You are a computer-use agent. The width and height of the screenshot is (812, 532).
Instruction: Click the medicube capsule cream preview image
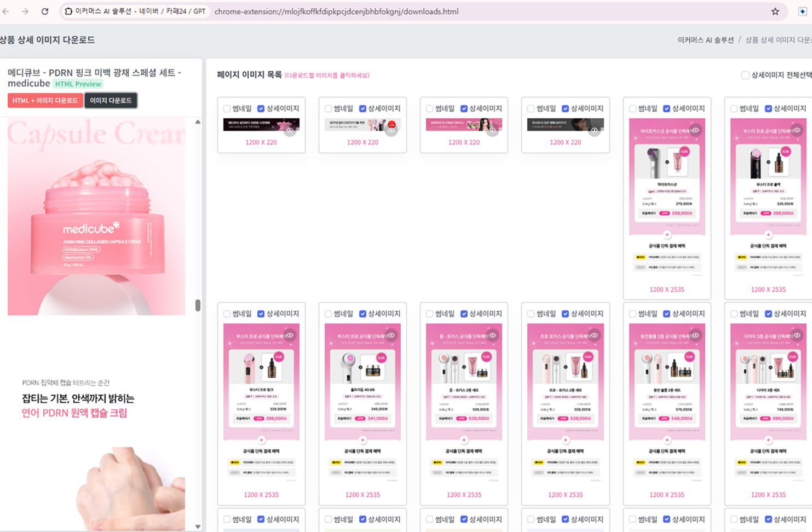click(96, 216)
